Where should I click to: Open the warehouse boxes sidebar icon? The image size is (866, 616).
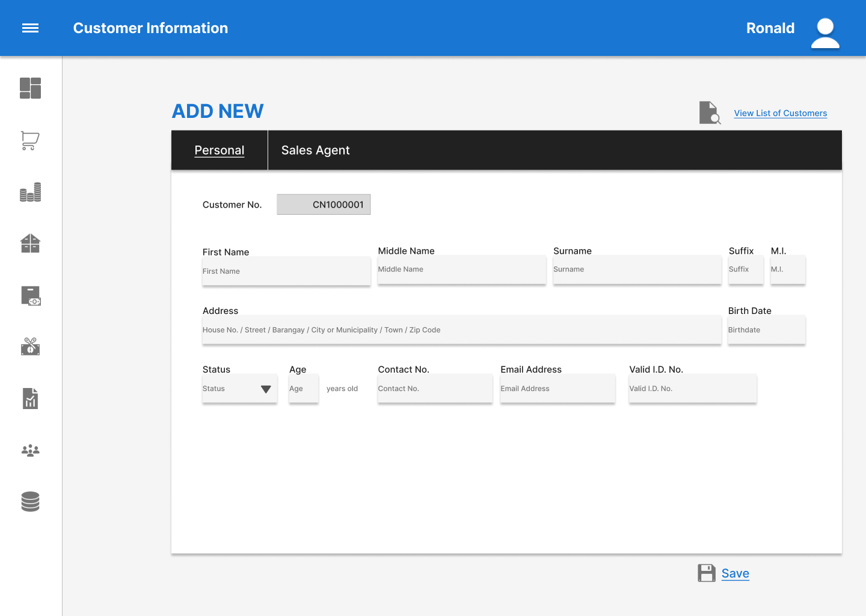point(30,244)
